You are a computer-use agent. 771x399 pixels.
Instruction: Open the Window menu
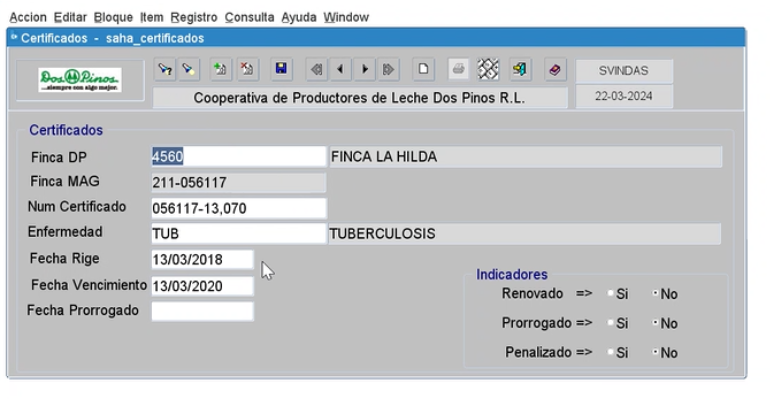point(346,17)
